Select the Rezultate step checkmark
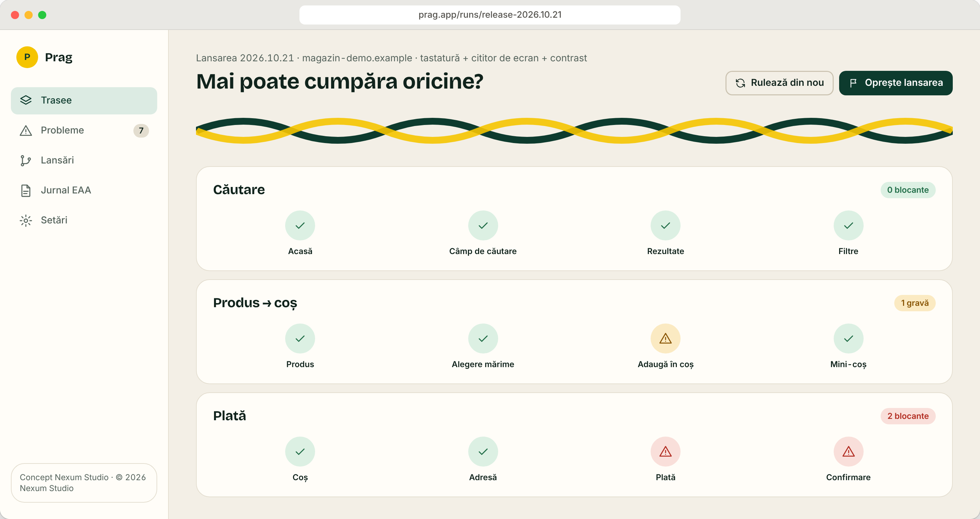This screenshot has width=980, height=519. [665, 225]
